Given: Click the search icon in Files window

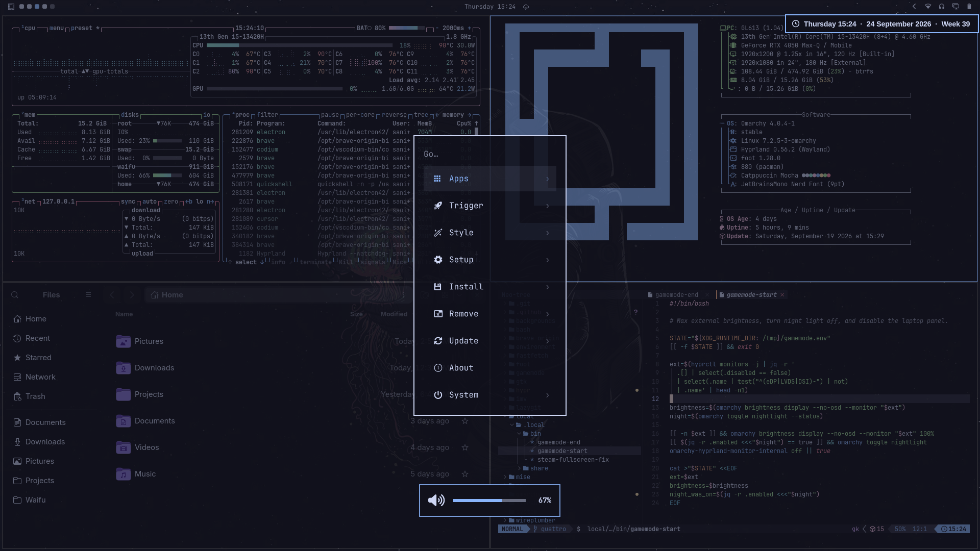Looking at the screenshot, I should click(x=15, y=295).
